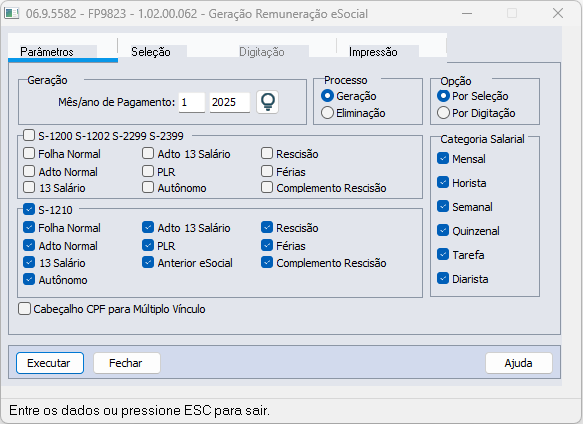The height and width of the screenshot is (424, 583).
Task: Choose the Por Digitação option
Action: (x=443, y=113)
